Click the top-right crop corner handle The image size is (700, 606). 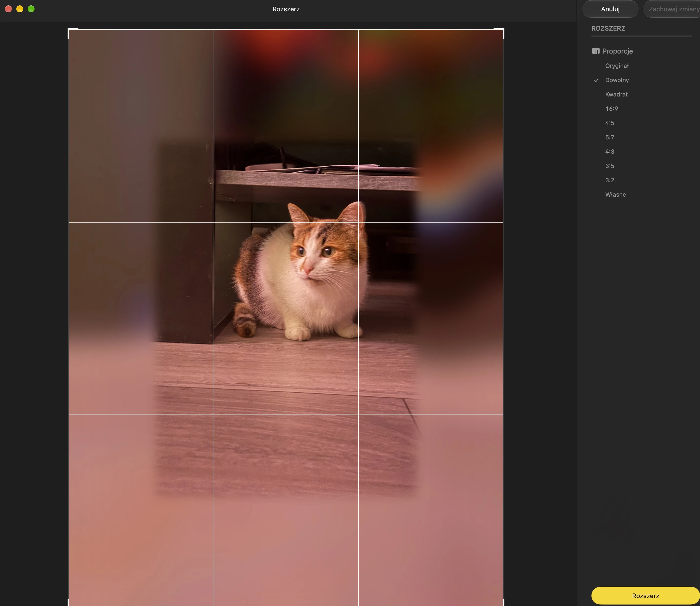(499, 33)
